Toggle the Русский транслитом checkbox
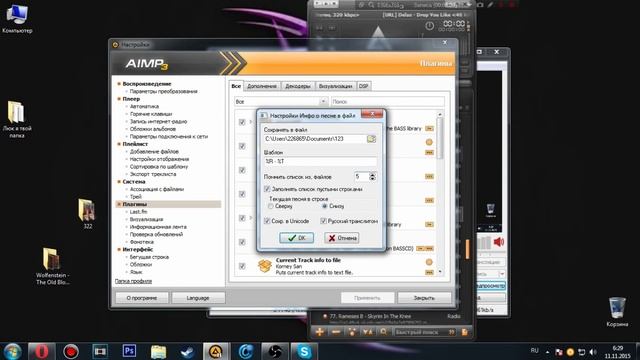Image resolution: width=640 pixels, height=360 pixels. 323,221
